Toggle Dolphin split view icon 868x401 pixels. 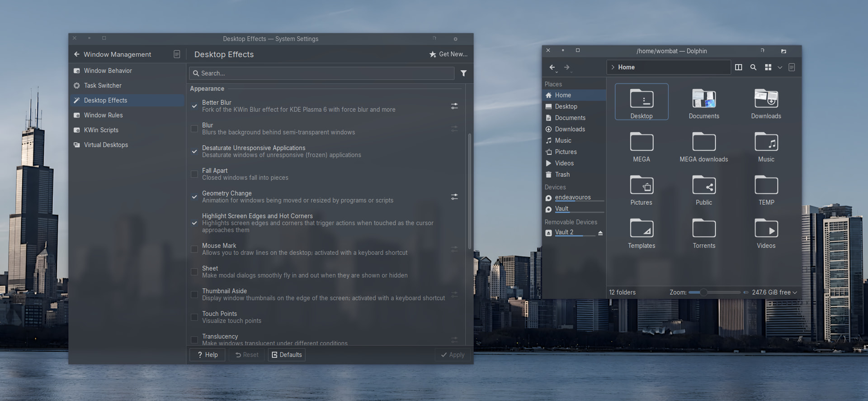tap(739, 67)
